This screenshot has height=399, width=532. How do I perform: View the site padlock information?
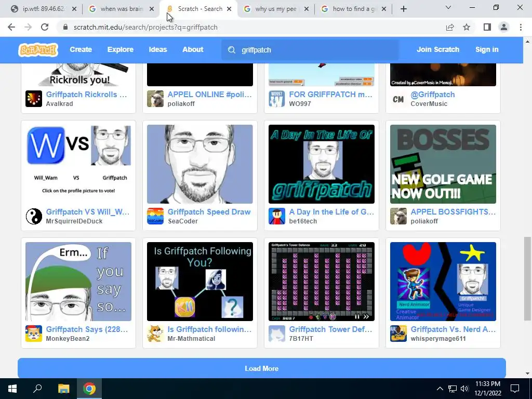click(65, 27)
